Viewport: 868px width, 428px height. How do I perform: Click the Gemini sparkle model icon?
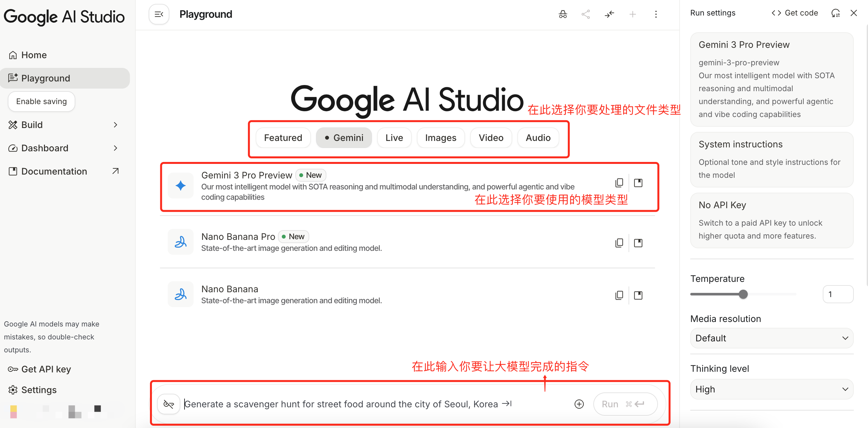[181, 185]
